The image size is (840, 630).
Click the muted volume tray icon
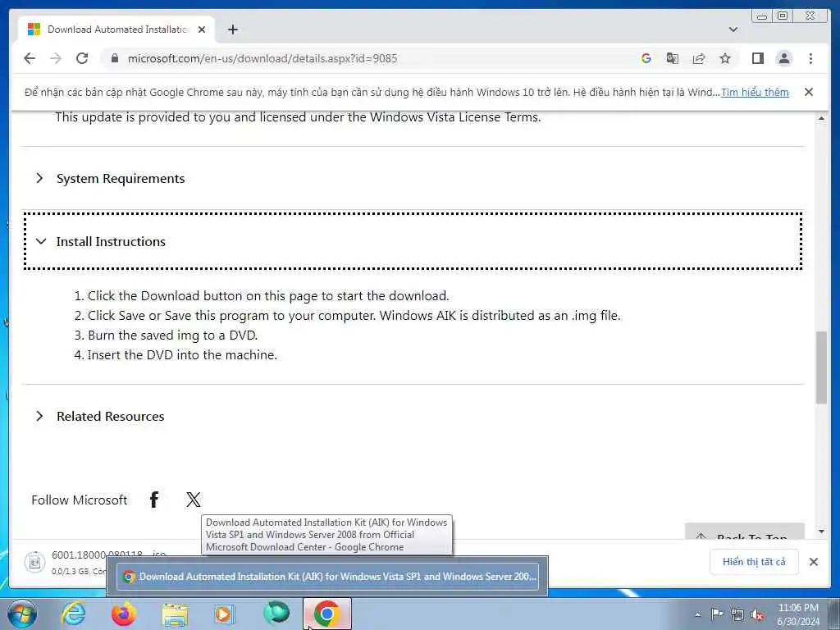coord(757,614)
